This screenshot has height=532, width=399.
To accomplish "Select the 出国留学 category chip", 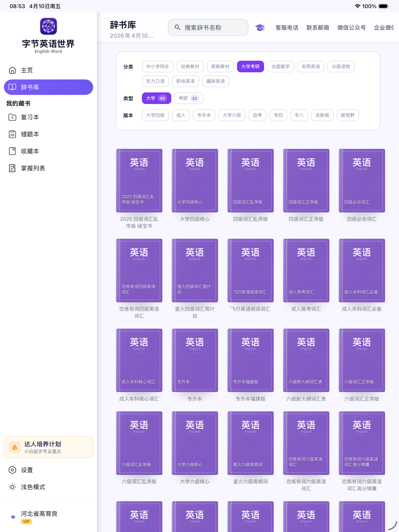I will [280, 66].
